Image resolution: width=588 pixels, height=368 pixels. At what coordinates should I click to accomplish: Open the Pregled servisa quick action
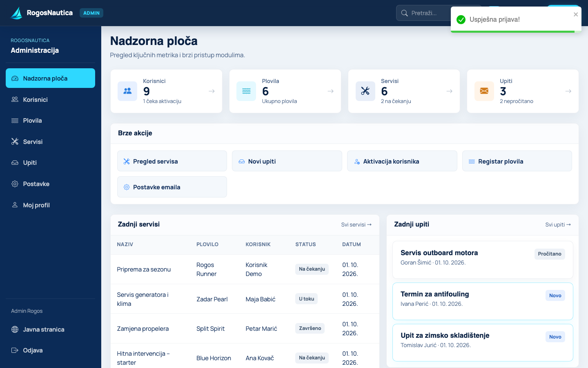coord(172,161)
